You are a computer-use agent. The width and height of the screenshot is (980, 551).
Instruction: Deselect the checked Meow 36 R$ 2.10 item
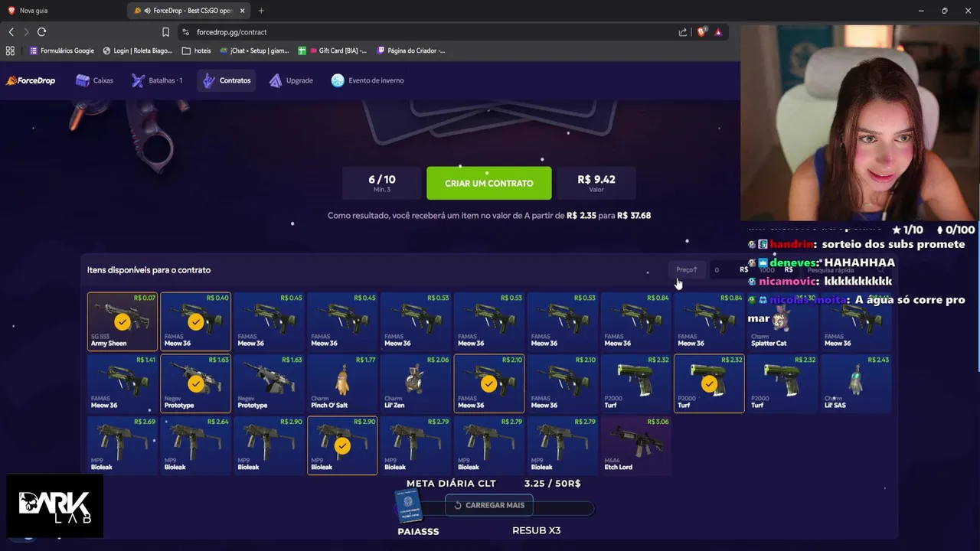click(x=488, y=383)
